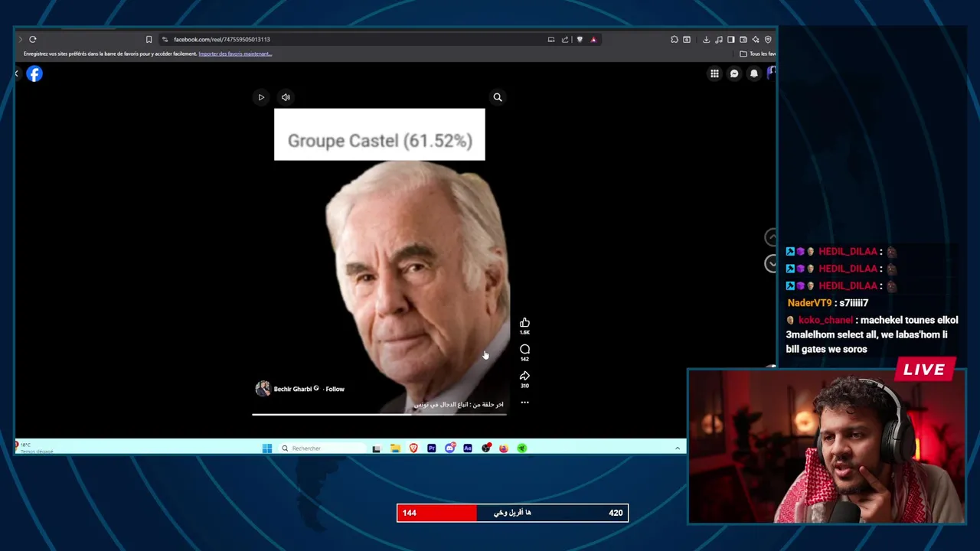Click koko_chanel username in chat

(x=825, y=321)
